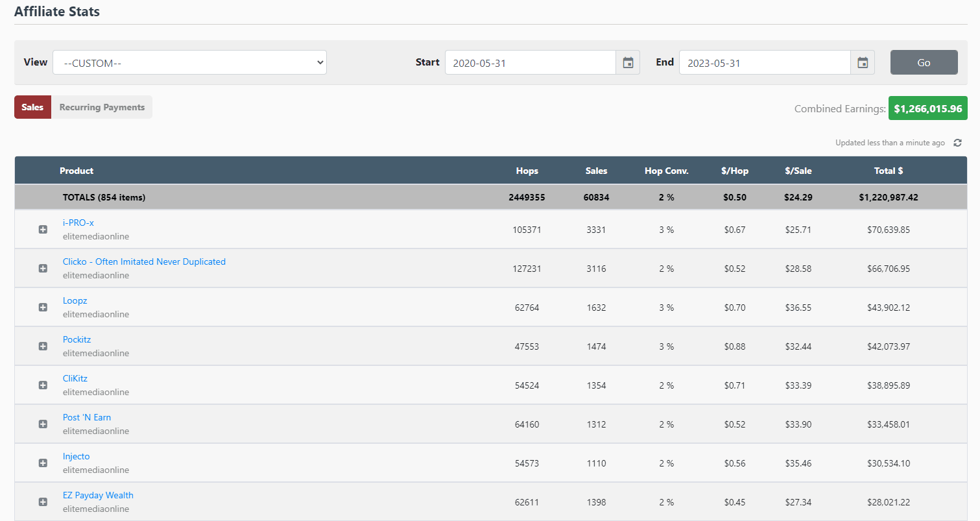Expand the Injecto row plus icon
Viewport: 980px width, 521px height.
coord(43,463)
